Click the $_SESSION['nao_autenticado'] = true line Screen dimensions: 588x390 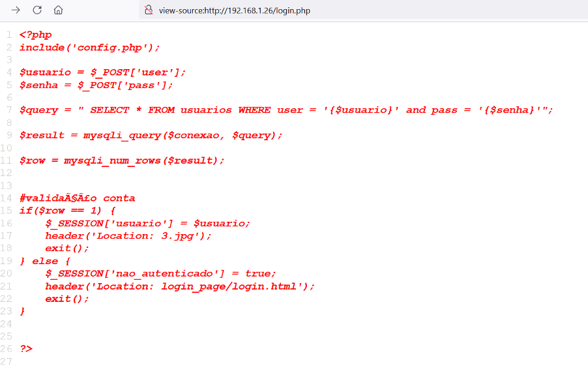[x=160, y=273]
